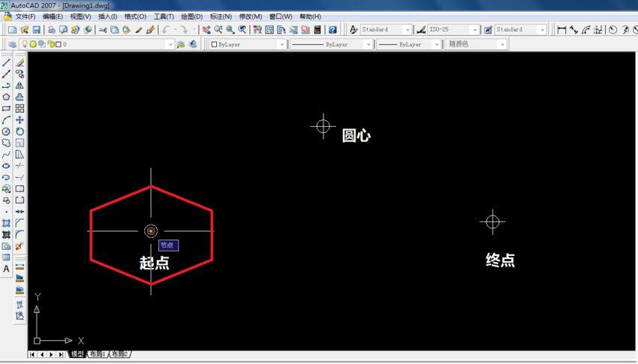Screen dimensions: 638x364
Task: Select the Offset tool
Action: [20, 97]
